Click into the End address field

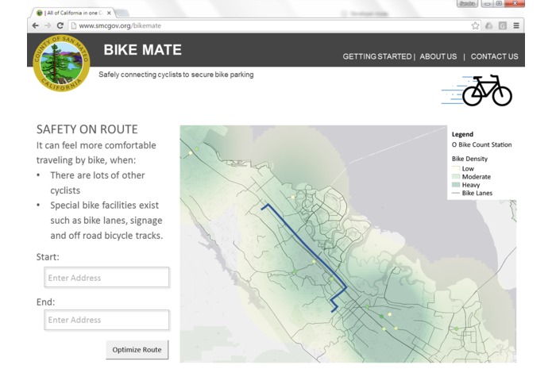(x=106, y=320)
